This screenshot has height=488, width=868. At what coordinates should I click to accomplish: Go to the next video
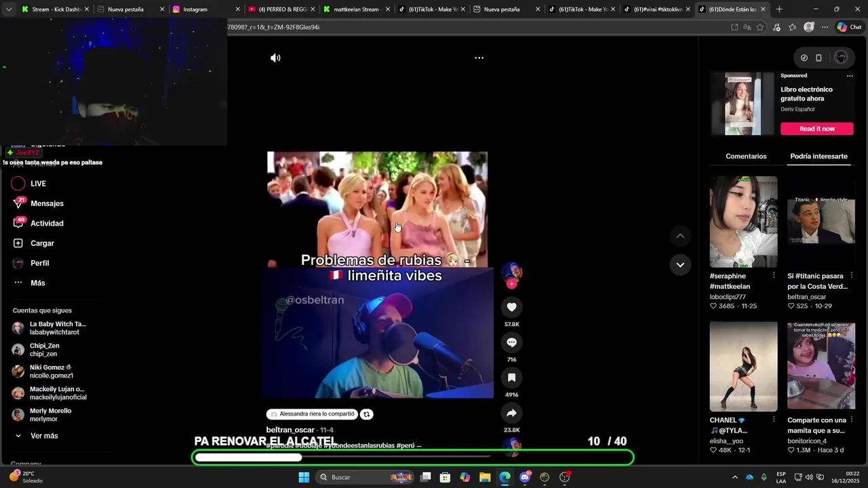coord(680,265)
